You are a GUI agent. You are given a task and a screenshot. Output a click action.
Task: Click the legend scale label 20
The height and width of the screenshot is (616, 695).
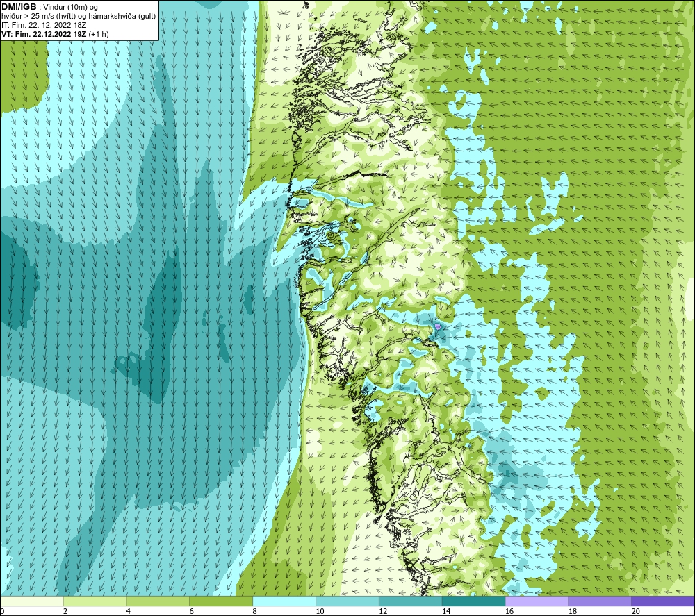[x=636, y=611]
